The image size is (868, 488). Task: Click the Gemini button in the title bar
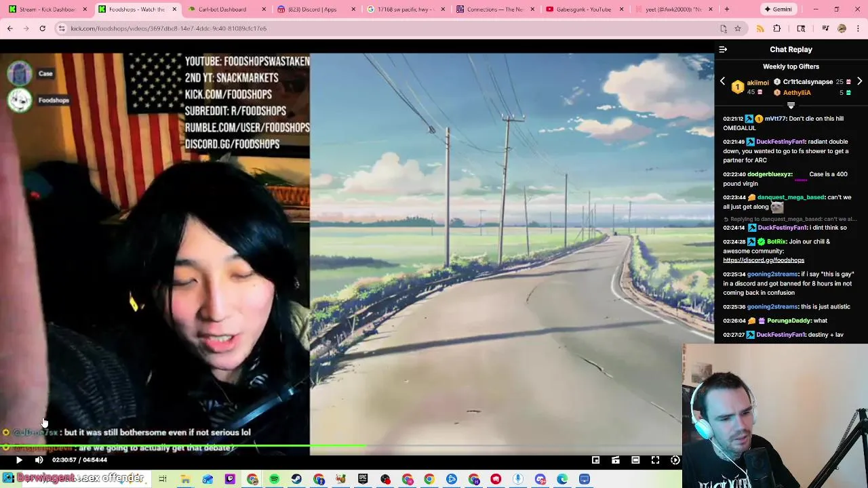tap(778, 9)
